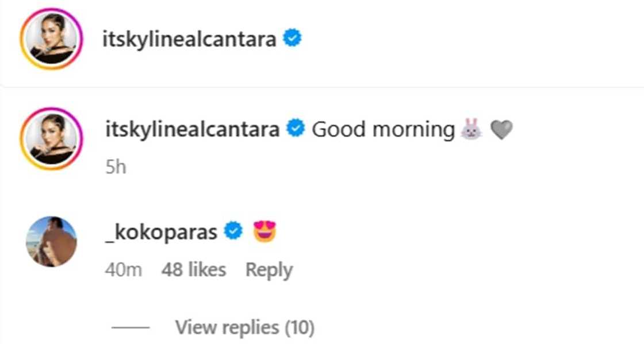Screen dimensions: 644x344
Task: Reply to the _kokoparas comment
Action: (269, 269)
